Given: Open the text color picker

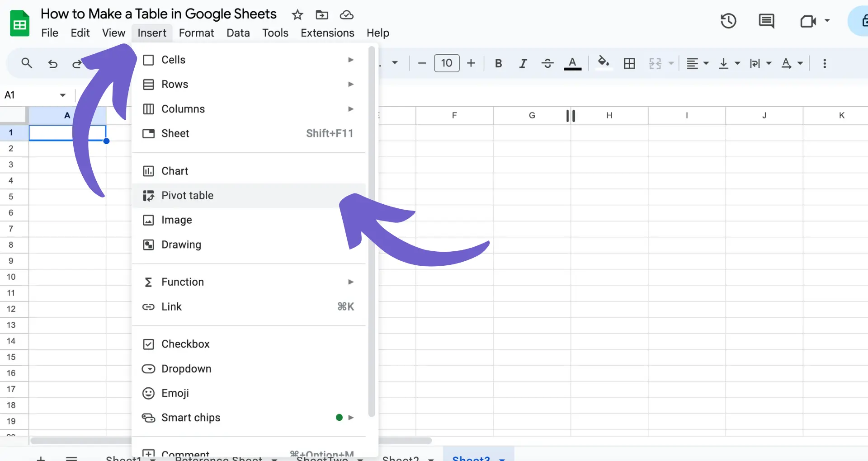Looking at the screenshot, I should tap(572, 63).
